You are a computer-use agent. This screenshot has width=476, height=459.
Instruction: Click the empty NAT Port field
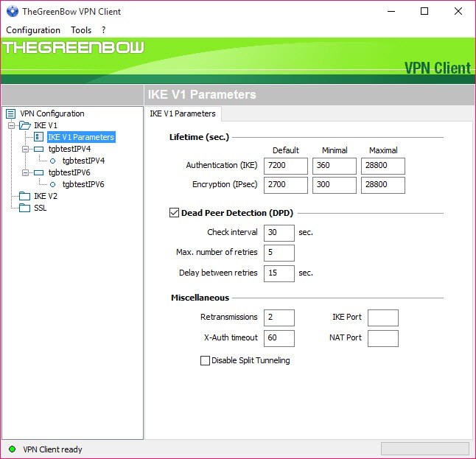coord(383,338)
